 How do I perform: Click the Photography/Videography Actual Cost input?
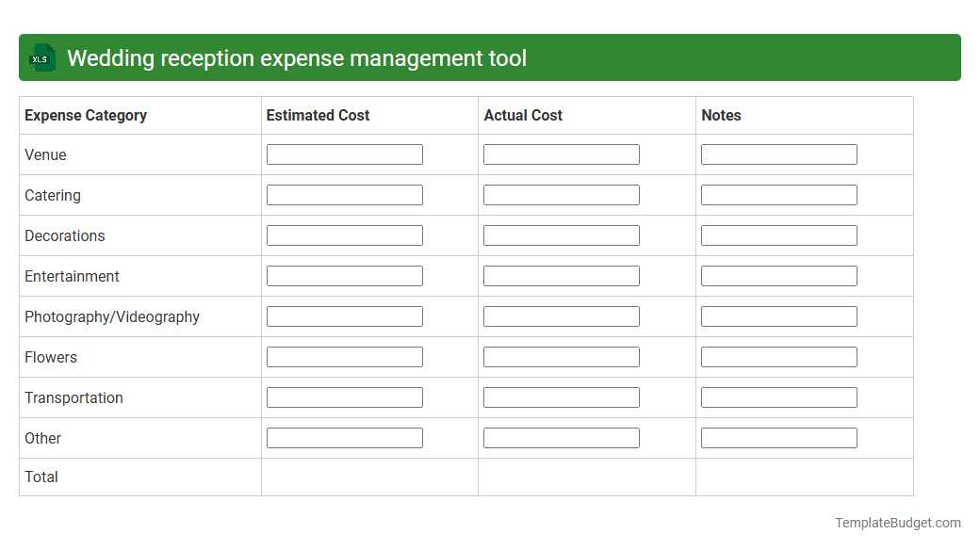561,315
